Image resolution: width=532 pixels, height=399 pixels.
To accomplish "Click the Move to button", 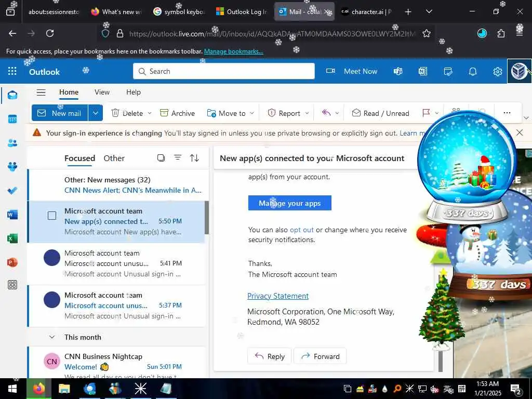I will [227, 113].
